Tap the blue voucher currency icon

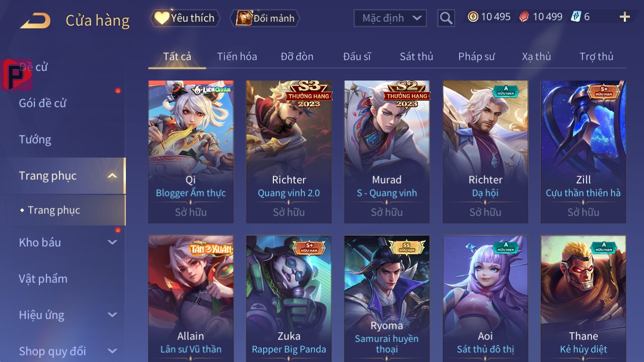(576, 17)
